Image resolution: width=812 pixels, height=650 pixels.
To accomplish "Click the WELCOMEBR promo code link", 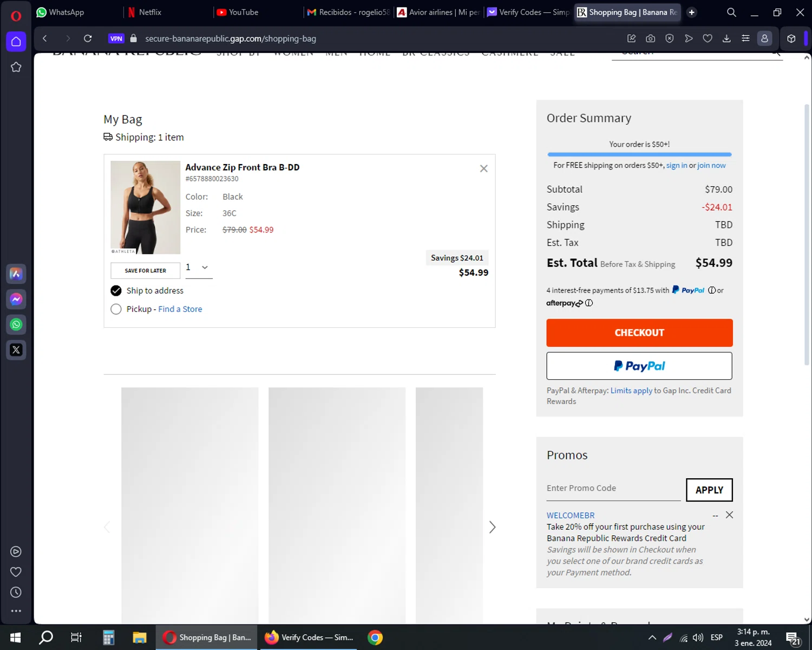I will click(x=571, y=515).
